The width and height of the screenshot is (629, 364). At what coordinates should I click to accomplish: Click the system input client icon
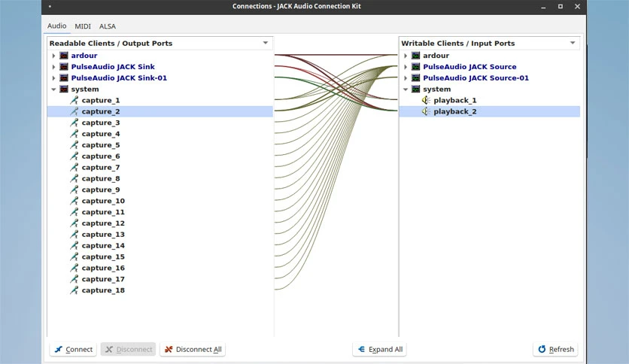416,89
